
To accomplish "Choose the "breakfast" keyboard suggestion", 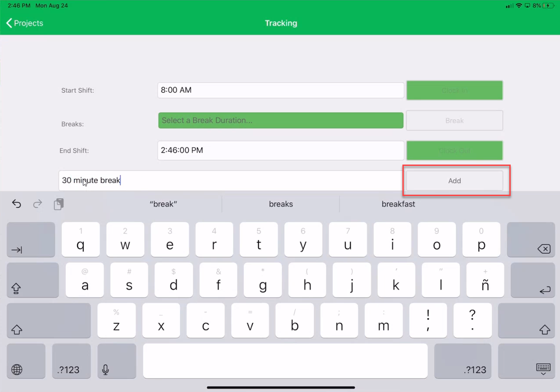I will coord(398,204).
